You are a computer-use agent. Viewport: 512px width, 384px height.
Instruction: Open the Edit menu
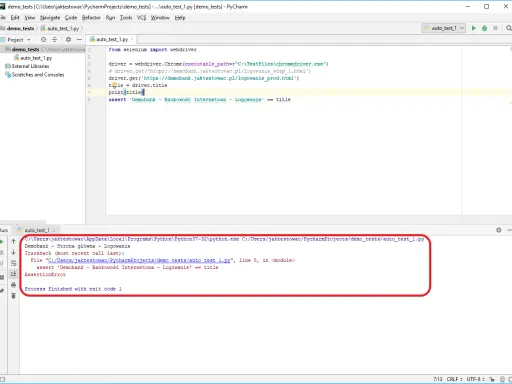[x=15, y=18]
